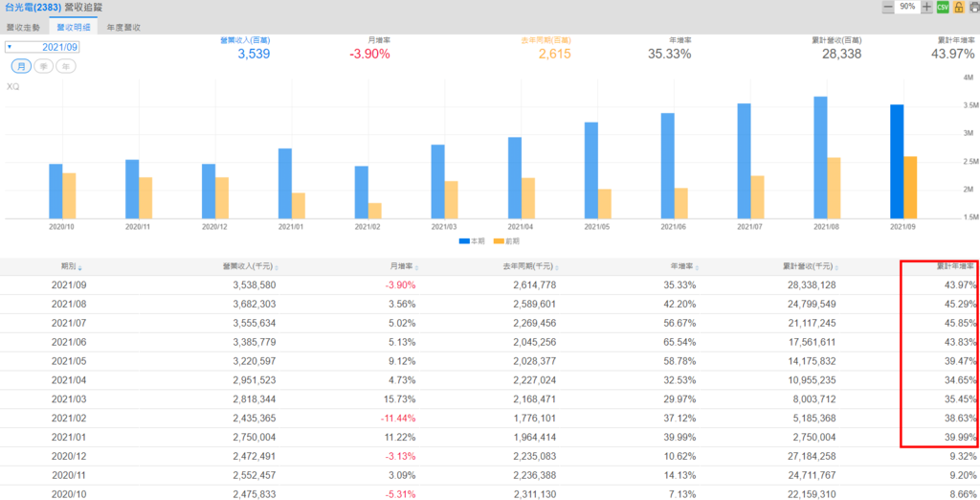
Task: Switch to the 營收明細 tab
Action: tap(73, 28)
